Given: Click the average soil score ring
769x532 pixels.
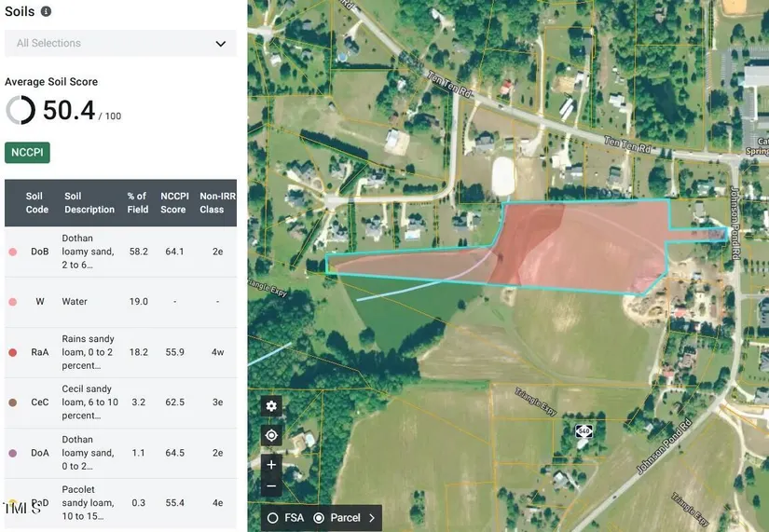Looking at the screenshot, I should (21, 110).
